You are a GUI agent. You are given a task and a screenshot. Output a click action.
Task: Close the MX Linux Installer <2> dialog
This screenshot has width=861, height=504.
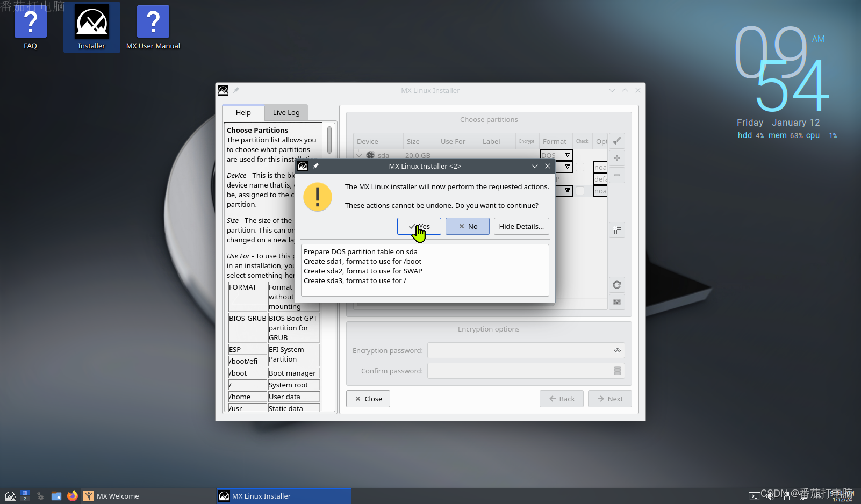tap(548, 166)
